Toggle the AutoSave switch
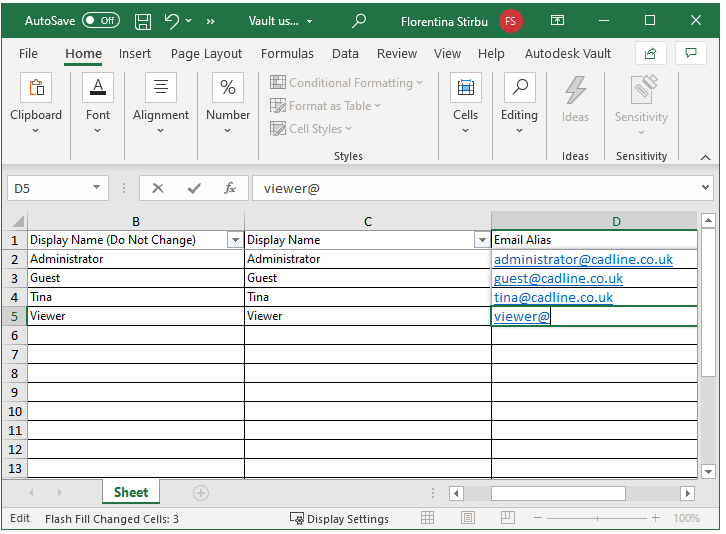This screenshot has width=726, height=534. pyautogui.click(x=101, y=20)
